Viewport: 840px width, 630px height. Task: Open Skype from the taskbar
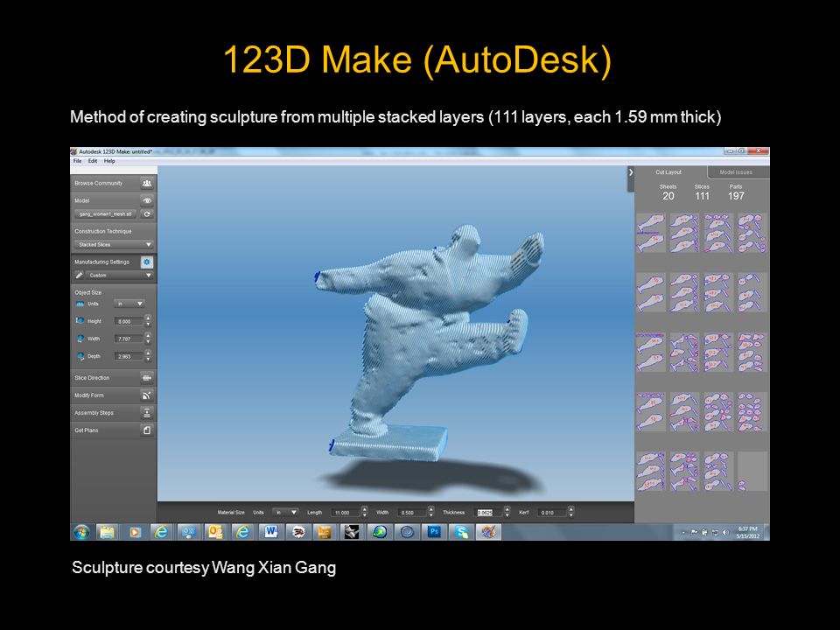(x=461, y=532)
